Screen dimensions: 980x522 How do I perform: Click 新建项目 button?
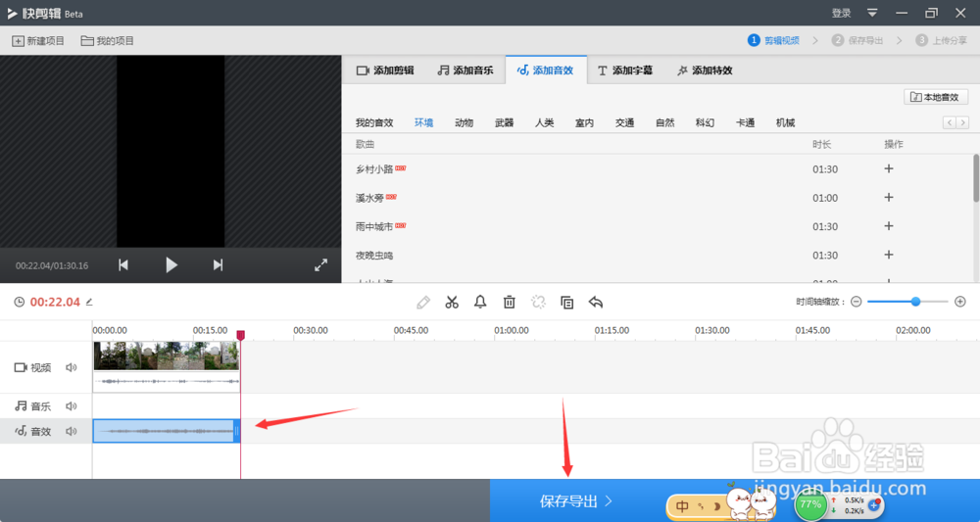(x=38, y=40)
